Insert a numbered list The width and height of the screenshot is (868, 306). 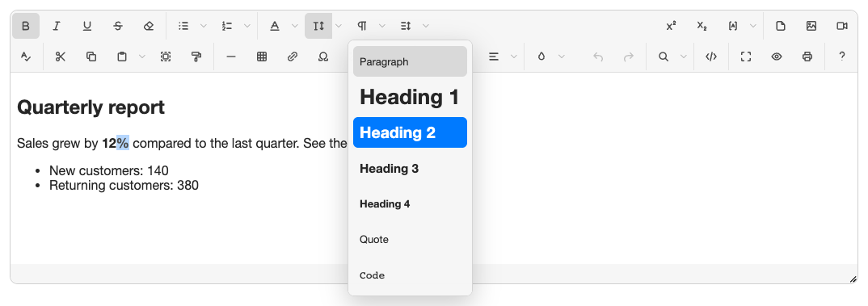(227, 26)
